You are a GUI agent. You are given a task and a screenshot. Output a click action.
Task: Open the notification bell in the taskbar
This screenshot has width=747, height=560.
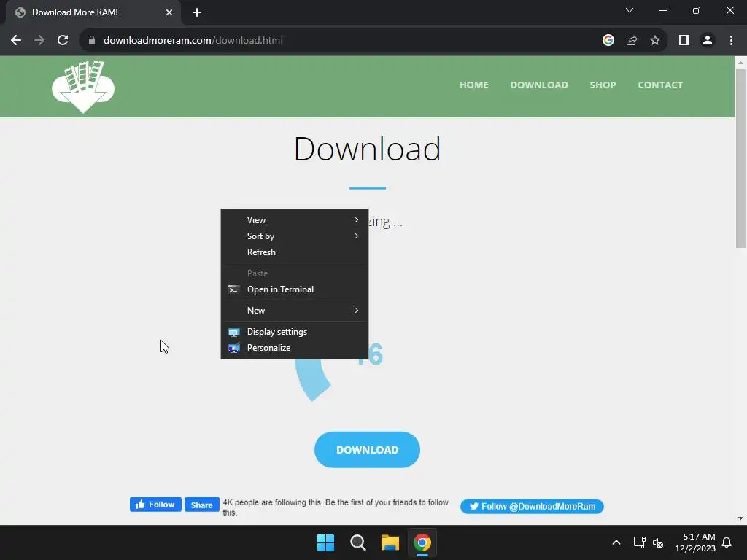point(727,542)
